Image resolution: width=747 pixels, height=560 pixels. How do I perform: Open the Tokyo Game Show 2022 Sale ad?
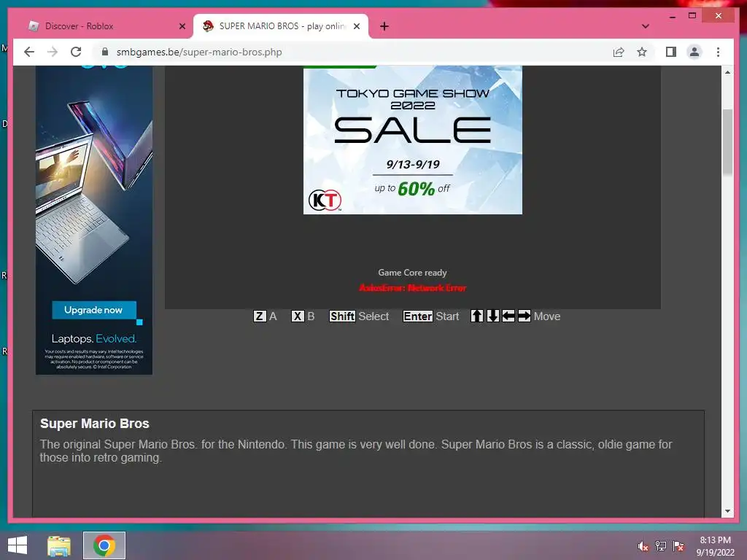click(413, 140)
